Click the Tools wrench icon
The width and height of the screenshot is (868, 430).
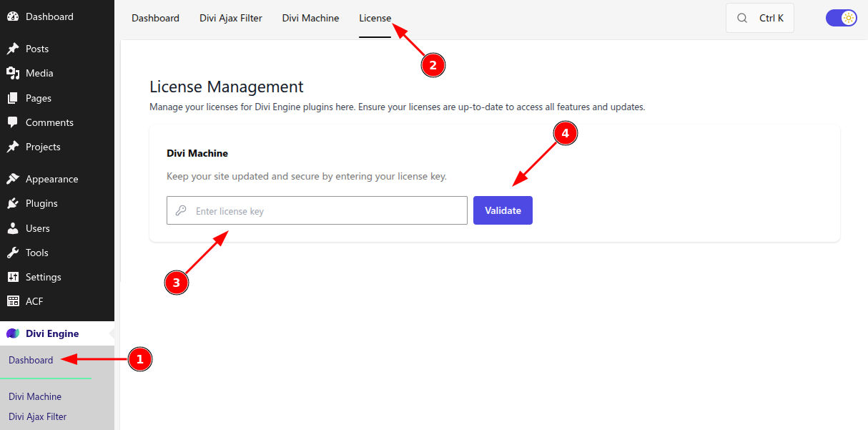click(13, 253)
